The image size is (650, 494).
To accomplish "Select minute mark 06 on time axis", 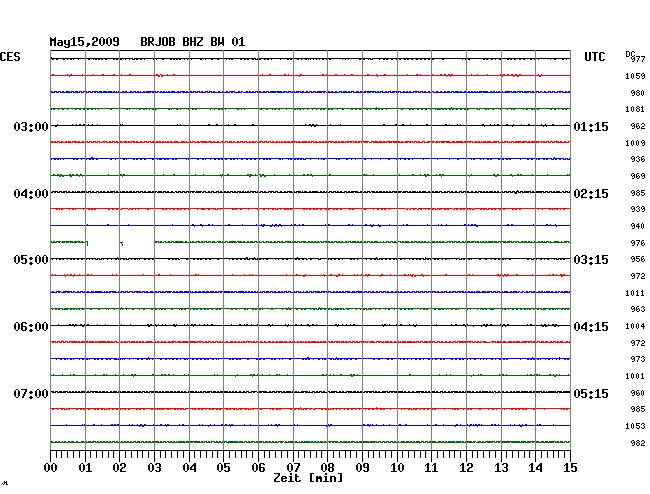I will 258,467.
